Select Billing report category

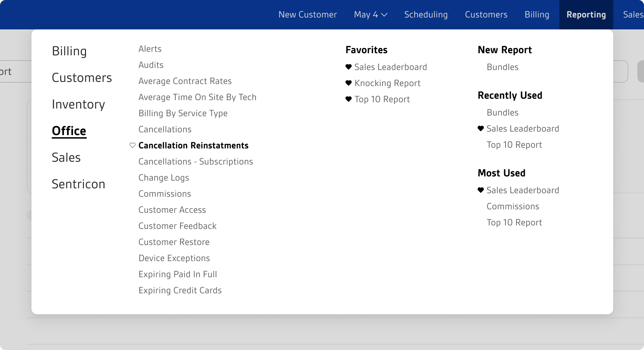(69, 51)
